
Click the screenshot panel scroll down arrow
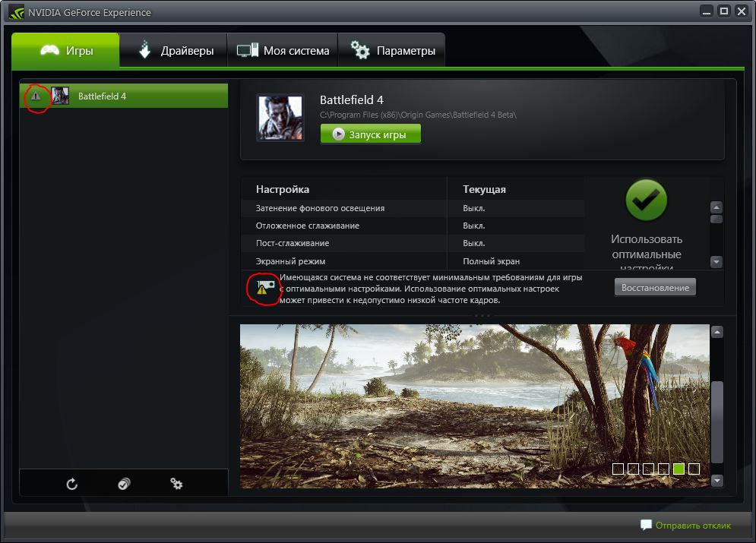pyautogui.click(x=717, y=481)
